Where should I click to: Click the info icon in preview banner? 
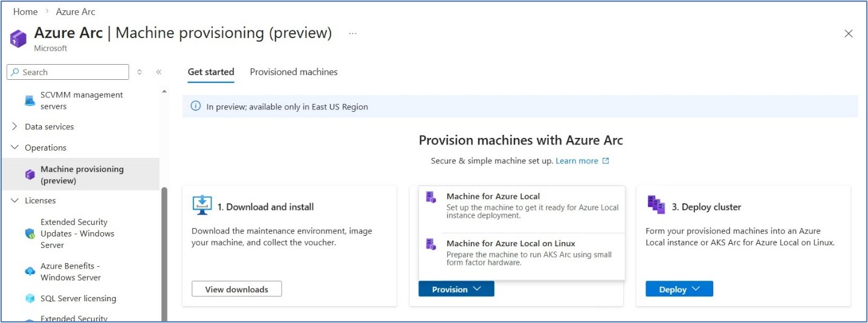coord(195,106)
